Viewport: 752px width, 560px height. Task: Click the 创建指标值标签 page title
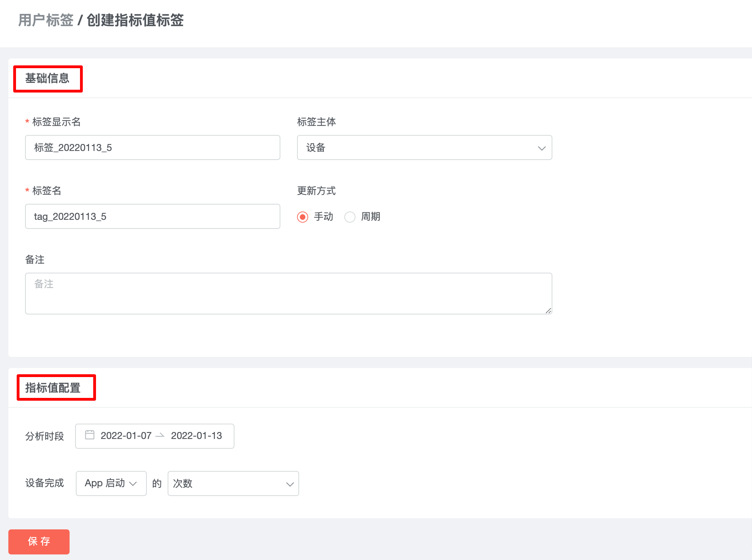135,20
